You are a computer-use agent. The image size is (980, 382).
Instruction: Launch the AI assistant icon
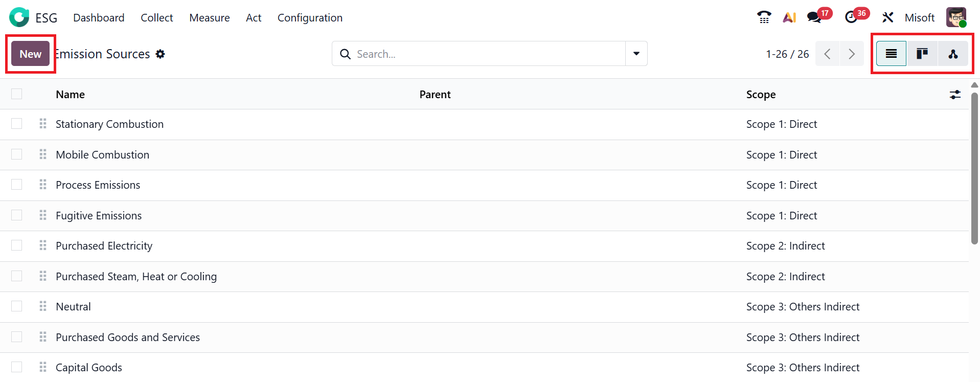coord(789,17)
